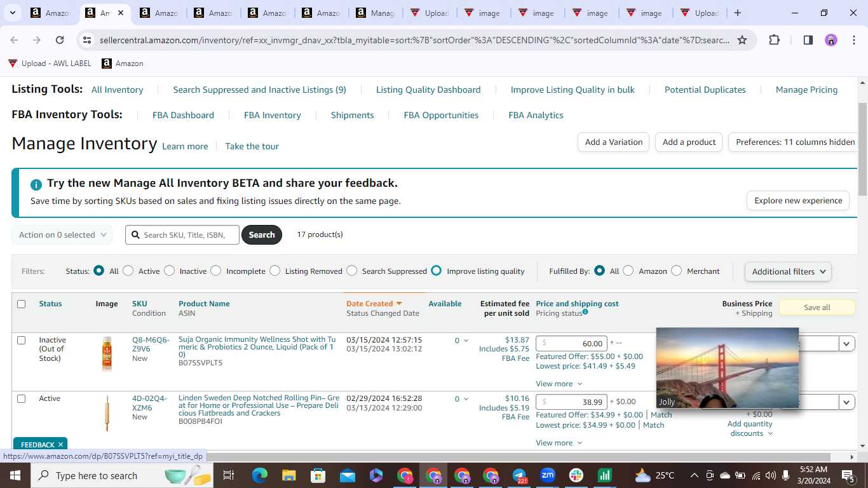Close the FEEDBACK tab with its X
Image resolution: width=868 pixels, height=488 pixels.
tap(60, 445)
